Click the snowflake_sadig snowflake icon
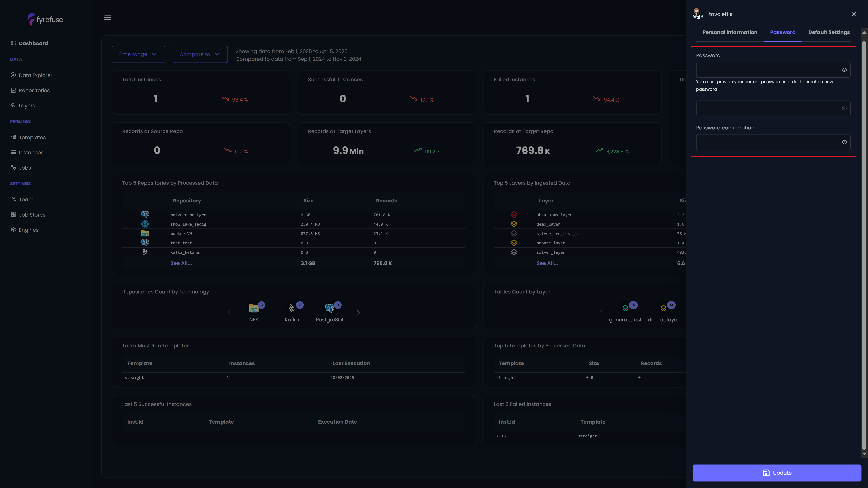Screen dimensions: 868x488 145,224
